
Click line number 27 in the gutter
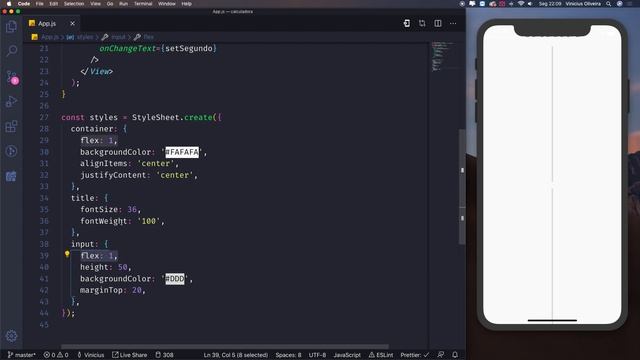(44, 118)
